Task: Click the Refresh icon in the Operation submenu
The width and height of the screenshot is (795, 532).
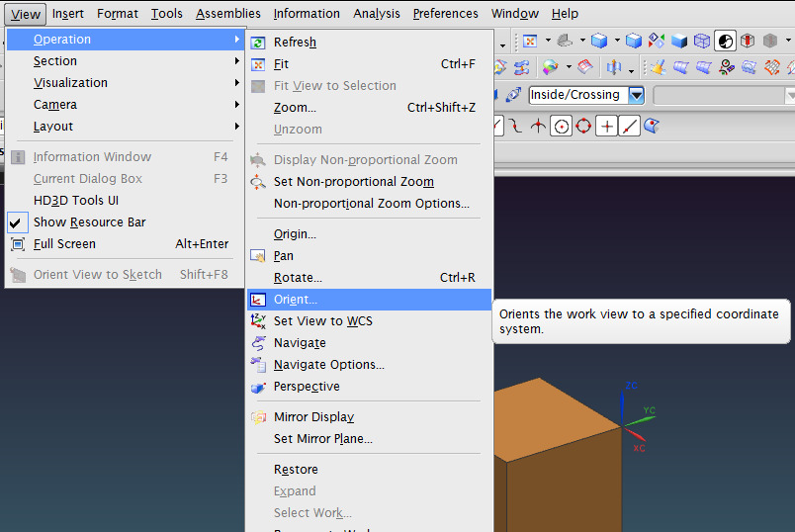Action: tap(258, 43)
